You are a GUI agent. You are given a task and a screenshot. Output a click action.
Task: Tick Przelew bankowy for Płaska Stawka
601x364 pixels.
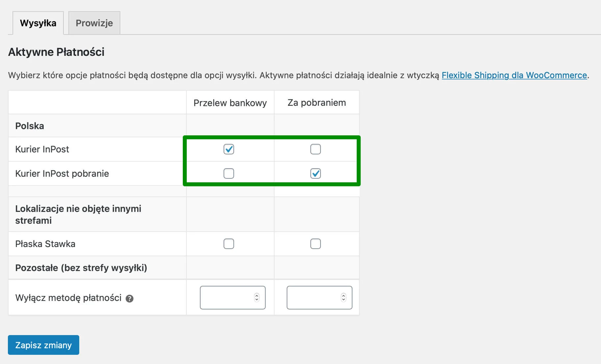229,244
